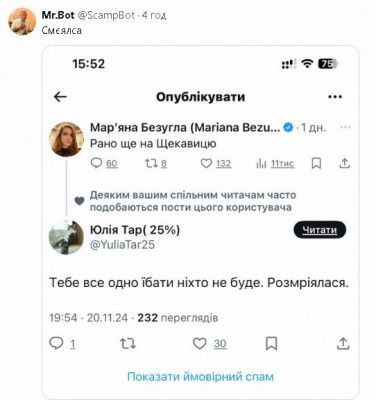Show probable spam via Показати ймовірний спам
The width and height of the screenshot is (376, 400).
click(x=200, y=377)
